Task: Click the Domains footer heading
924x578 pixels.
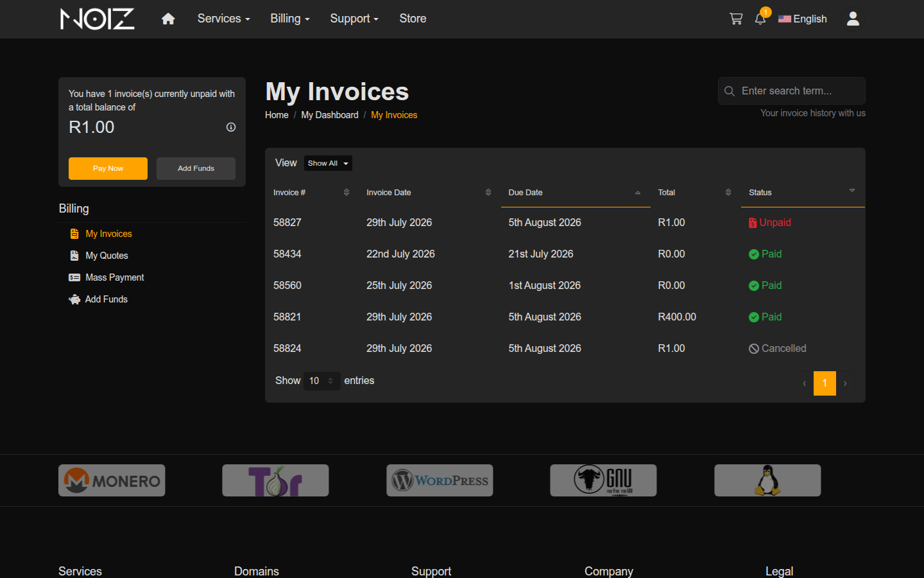Action: pyautogui.click(x=257, y=571)
